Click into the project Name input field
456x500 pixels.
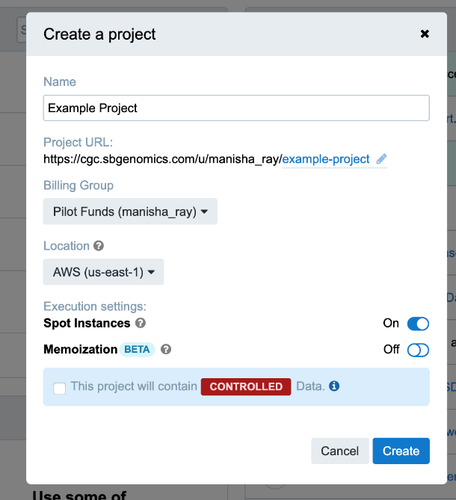coord(236,108)
